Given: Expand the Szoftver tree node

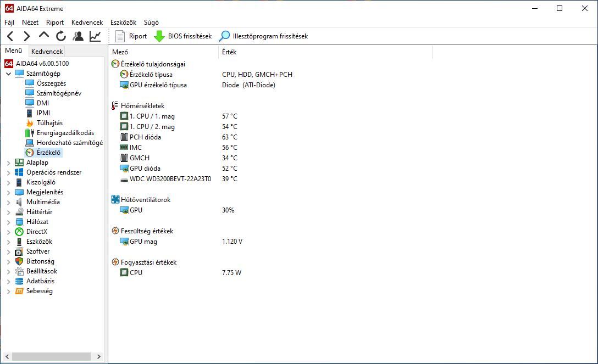Looking at the screenshot, I should click(x=8, y=251).
